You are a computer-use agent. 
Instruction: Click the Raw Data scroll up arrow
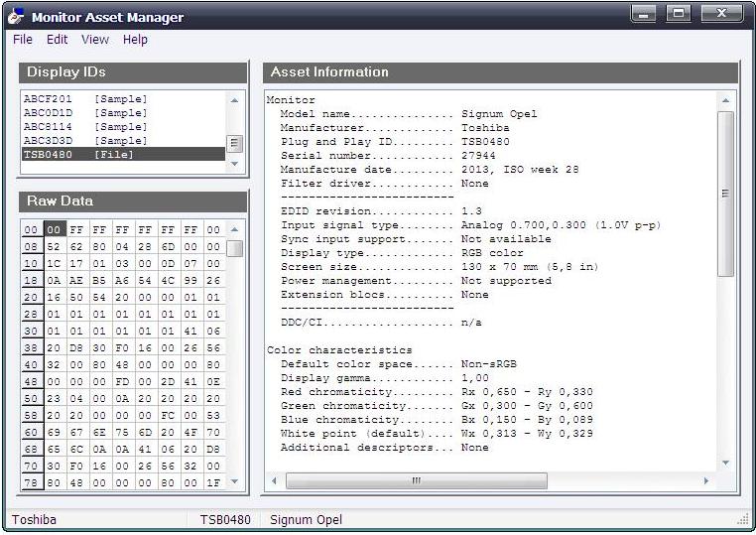[x=235, y=229]
